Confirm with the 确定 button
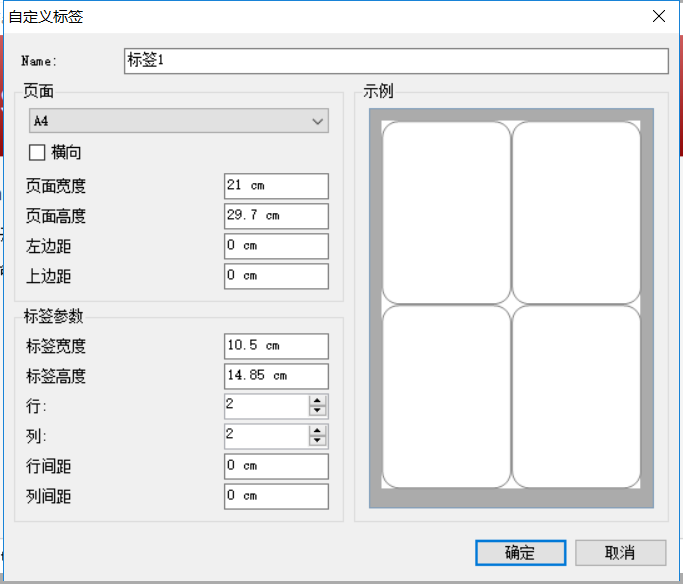Image resolution: width=683 pixels, height=584 pixels. tap(521, 553)
